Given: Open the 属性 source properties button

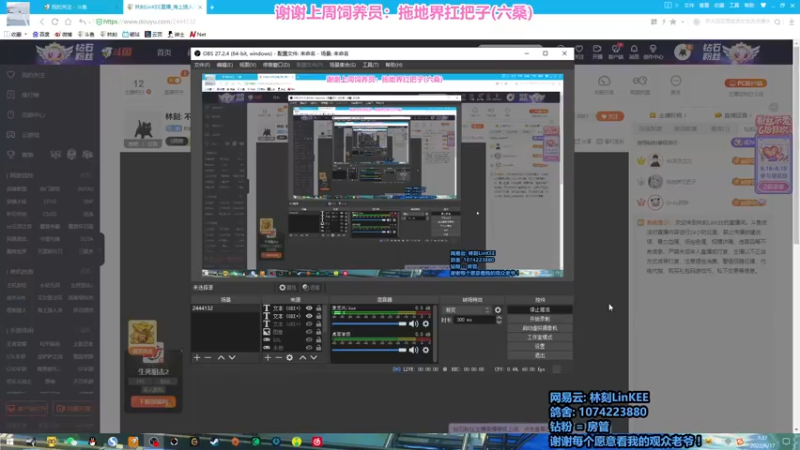Looking at the screenshot, I should [x=287, y=288].
